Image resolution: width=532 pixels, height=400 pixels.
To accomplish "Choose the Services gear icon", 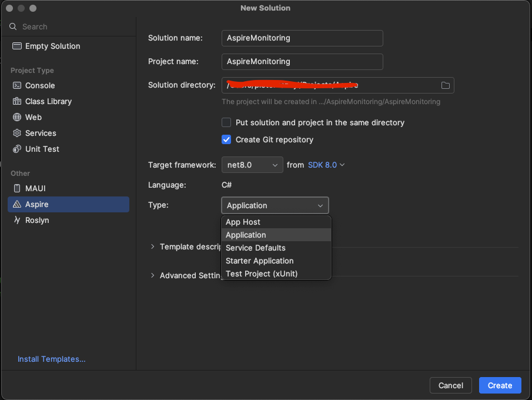I will [x=16, y=133].
